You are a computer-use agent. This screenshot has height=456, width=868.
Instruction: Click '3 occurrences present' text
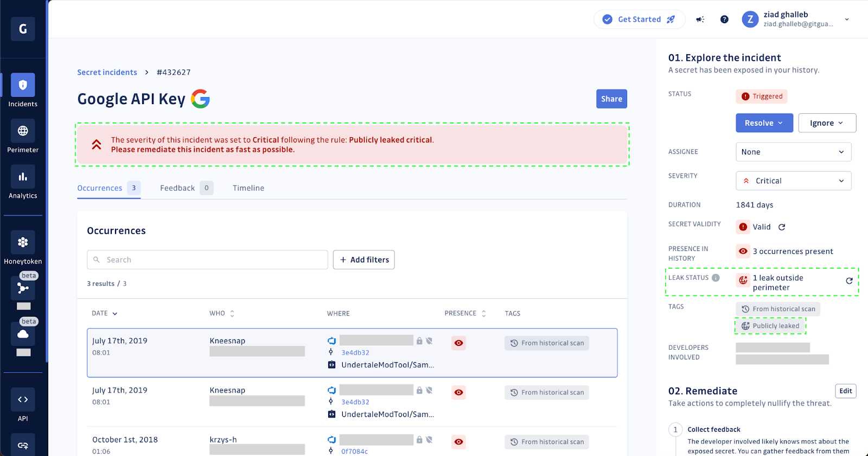pos(793,251)
